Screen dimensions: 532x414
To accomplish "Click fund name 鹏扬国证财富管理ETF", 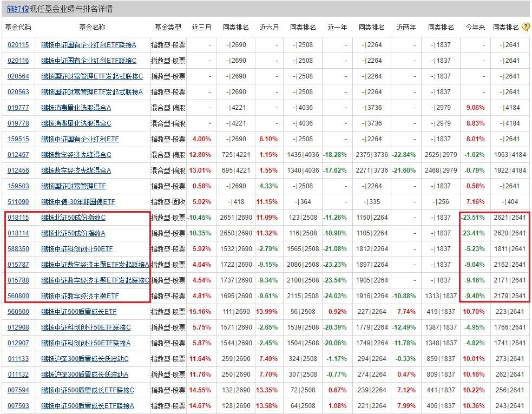I will click(x=74, y=186).
